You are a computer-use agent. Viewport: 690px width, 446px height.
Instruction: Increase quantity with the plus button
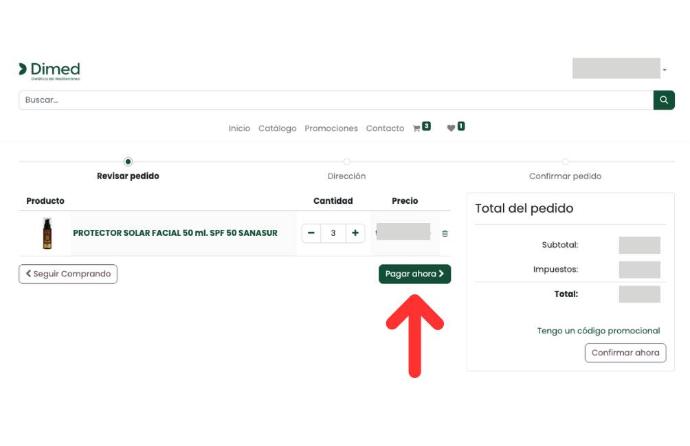pos(355,233)
